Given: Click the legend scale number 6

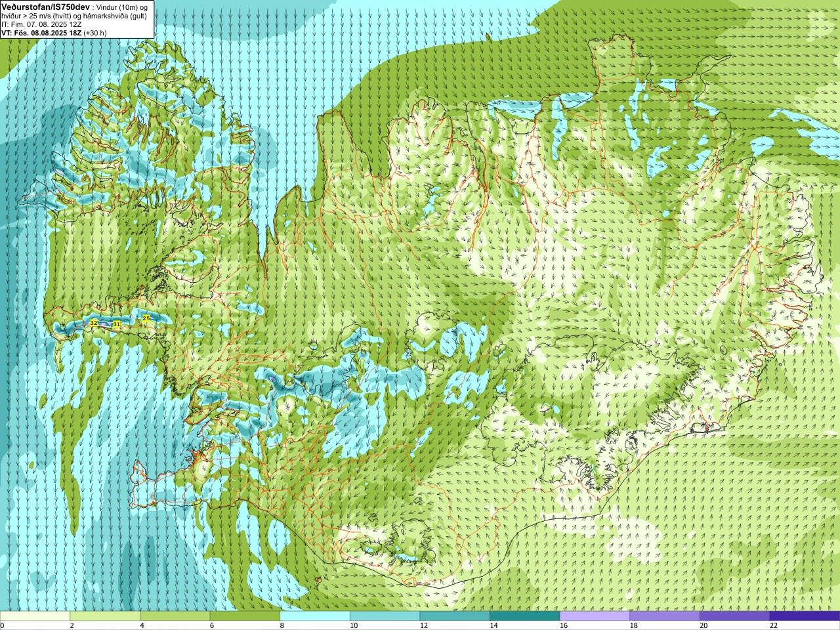Looking at the screenshot, I should [212, 625].
